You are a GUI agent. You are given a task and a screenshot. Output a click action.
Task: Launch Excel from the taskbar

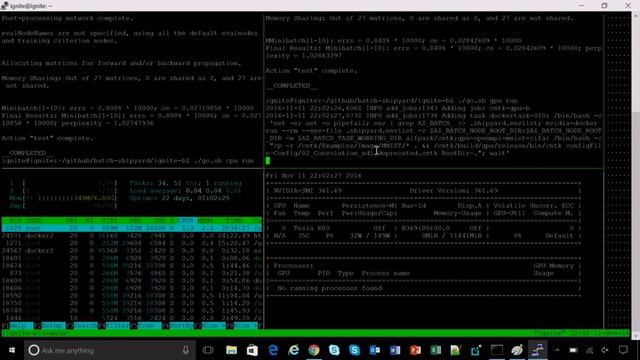(x=436, y=350)
